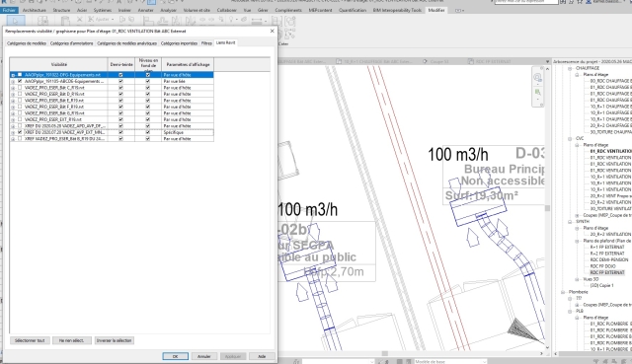Click the Visibilité column header
632x364 pixels.
pos(59,64)
